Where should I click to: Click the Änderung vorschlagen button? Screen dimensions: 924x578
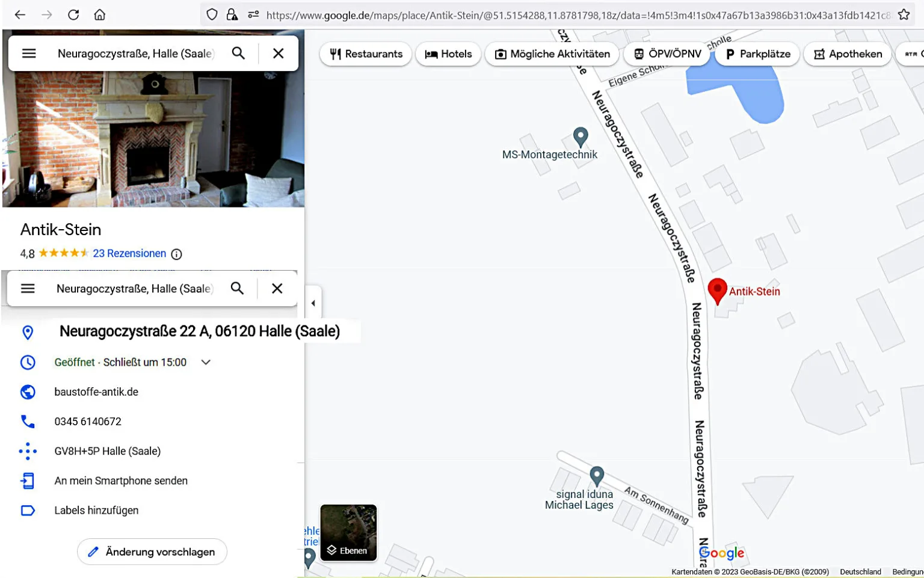[x=152, y=552]
